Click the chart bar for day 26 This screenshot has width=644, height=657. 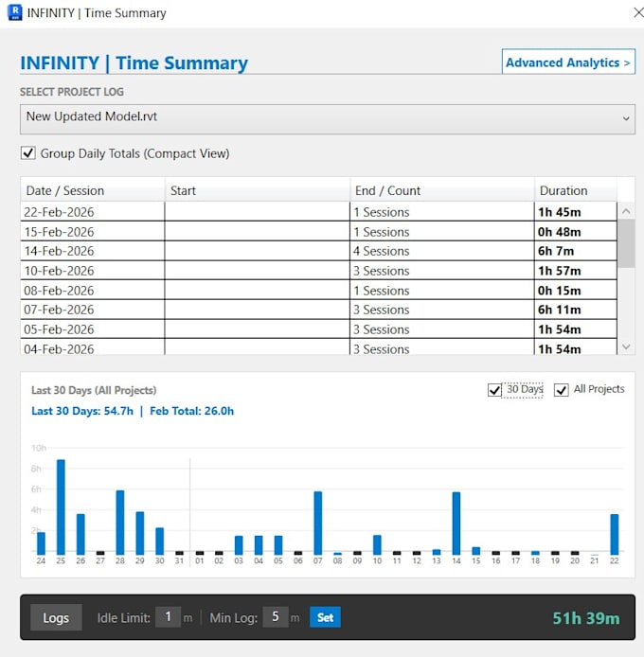pos(80,534)
